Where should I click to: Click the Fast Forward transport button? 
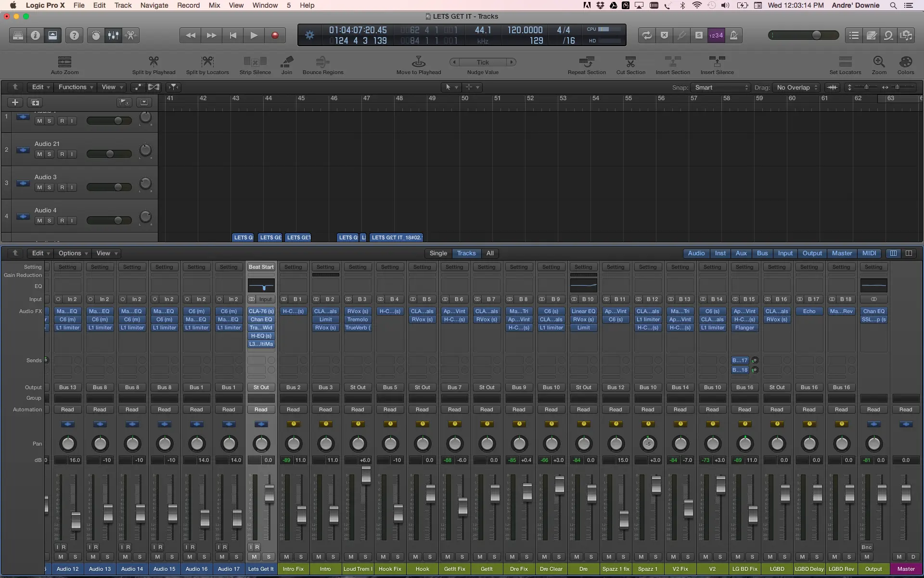point(211,35)
